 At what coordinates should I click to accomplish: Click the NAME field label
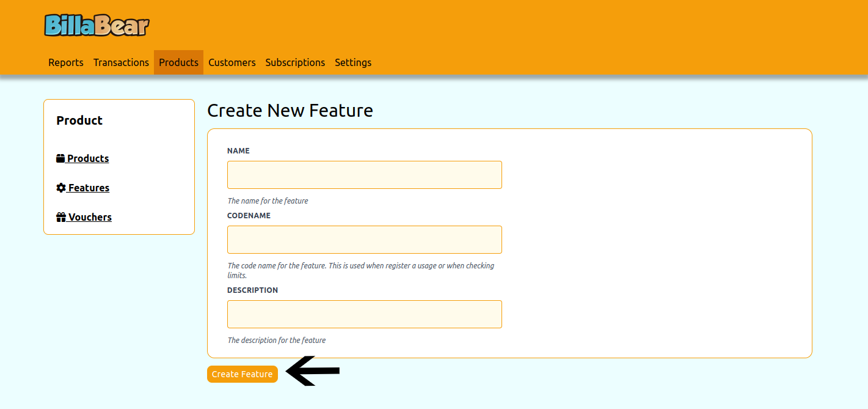pyautogui.click(x=238, y=151)
